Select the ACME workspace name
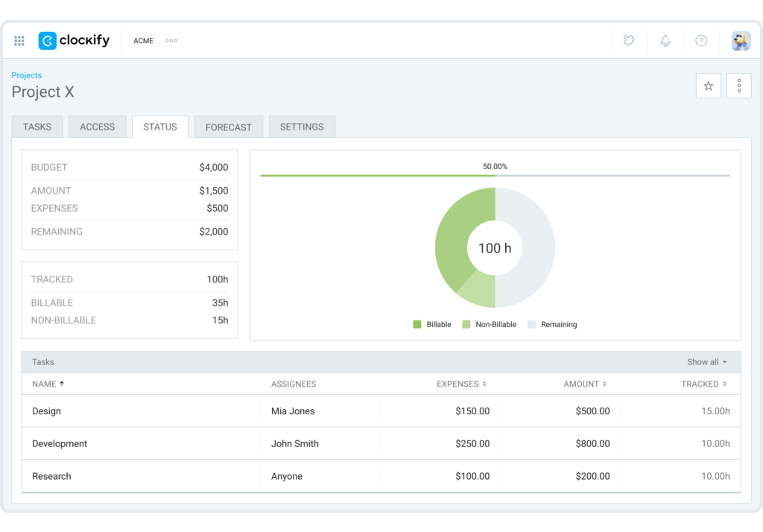 click(143, 40)
